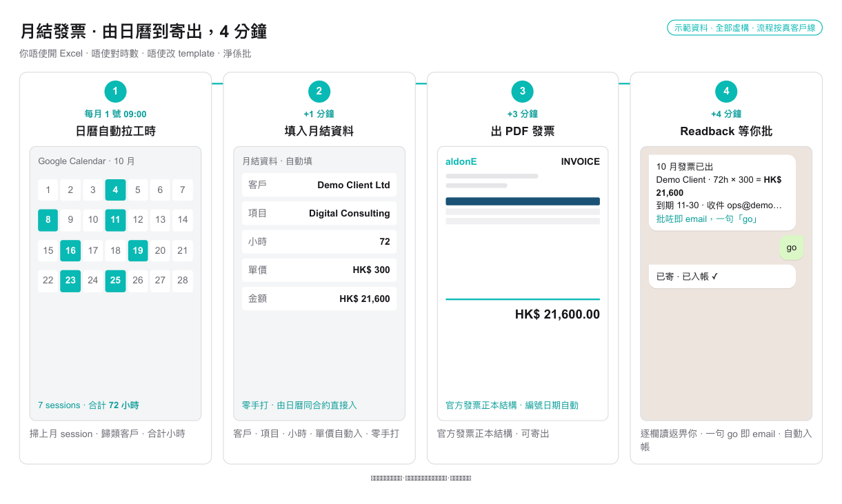Screen dimensions: 842x504
Task: Select highlighted day 8 in the calendar
Action: click(48, 220)
